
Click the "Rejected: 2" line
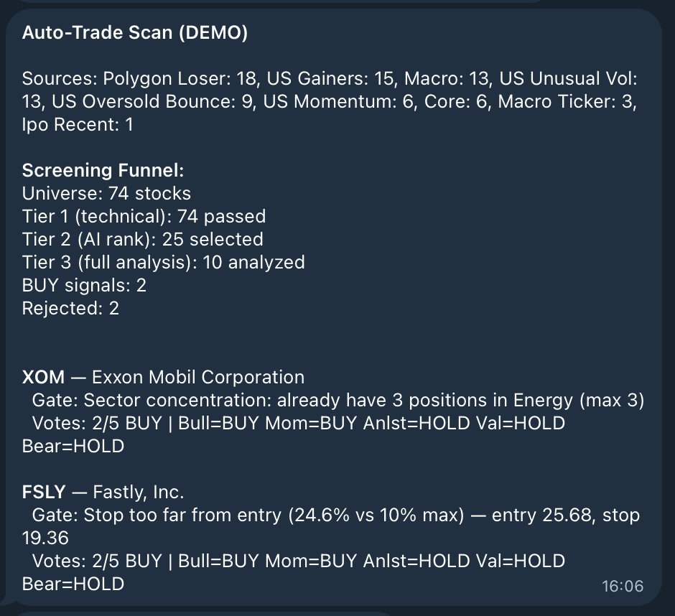[x=70, y=308]
